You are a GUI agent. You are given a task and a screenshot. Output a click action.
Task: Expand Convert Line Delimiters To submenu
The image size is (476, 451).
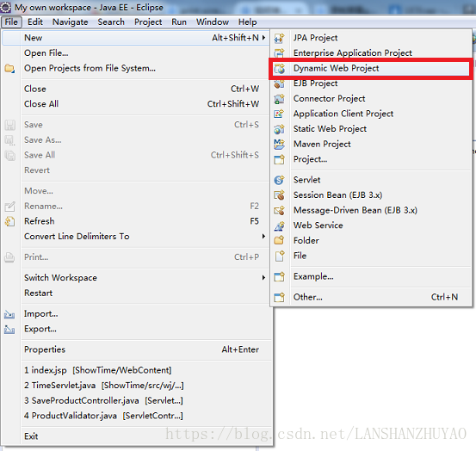263,236
